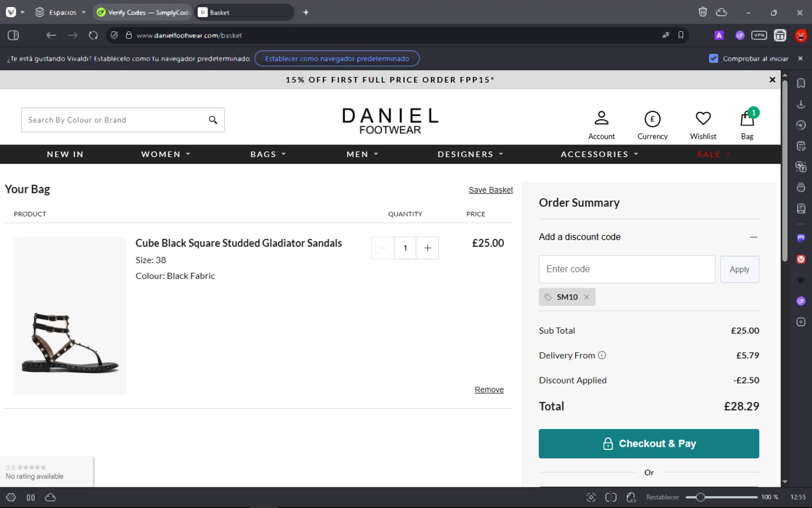Go back to the previous page

tap(51, 35)
